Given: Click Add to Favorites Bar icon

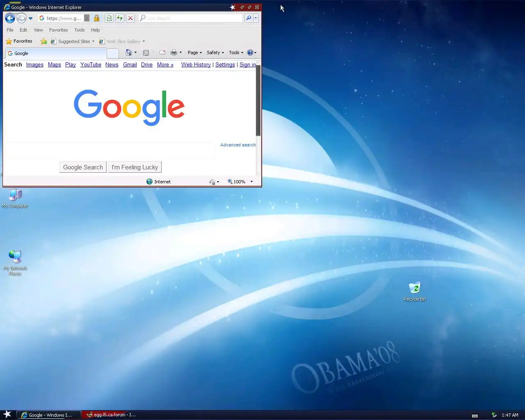Looking at the screenshot, I should (44, 41).
